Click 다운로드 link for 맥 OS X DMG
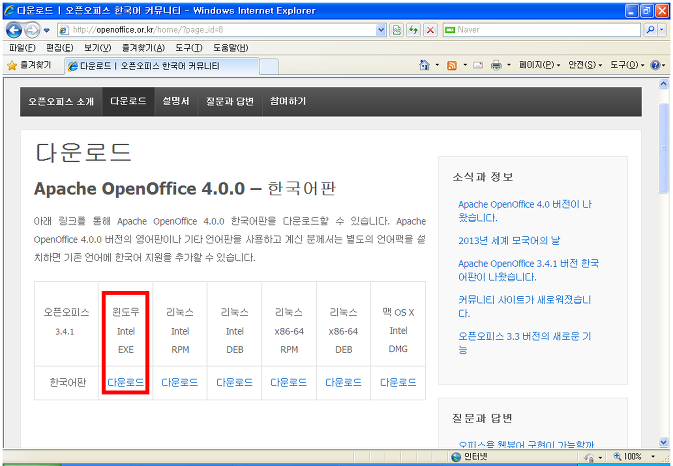Screen dimensions: 673x466 click(398, 382)
